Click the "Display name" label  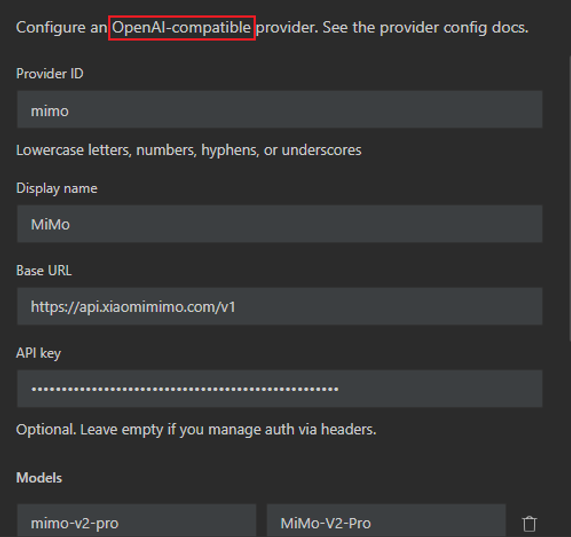pos(57,189)
